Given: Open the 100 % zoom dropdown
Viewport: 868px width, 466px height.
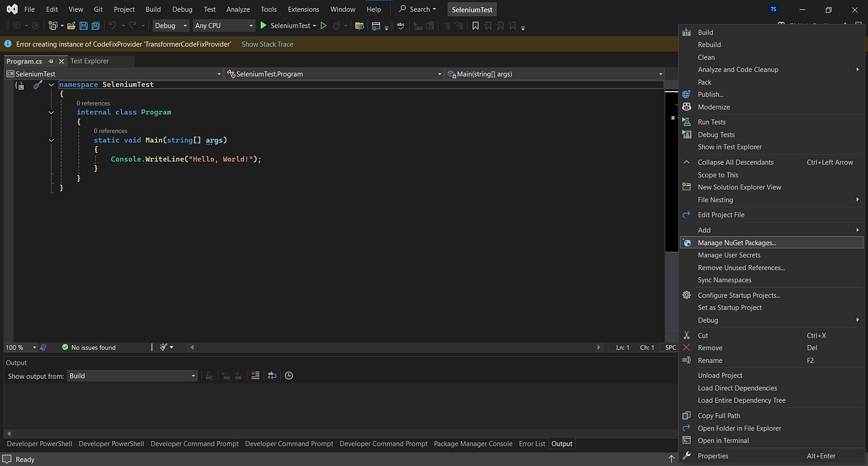Looking at the screenshot, I should (21, 347).
